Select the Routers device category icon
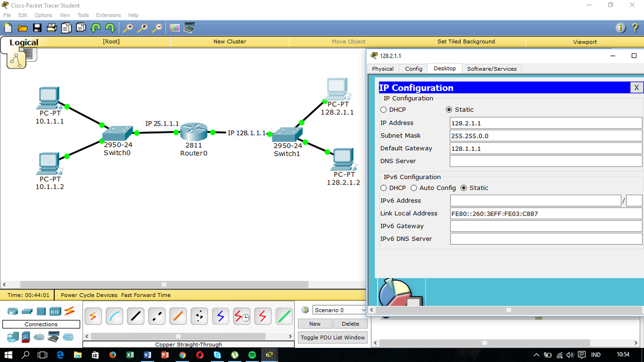Screen dimensions: 644x362 point(13,311)
